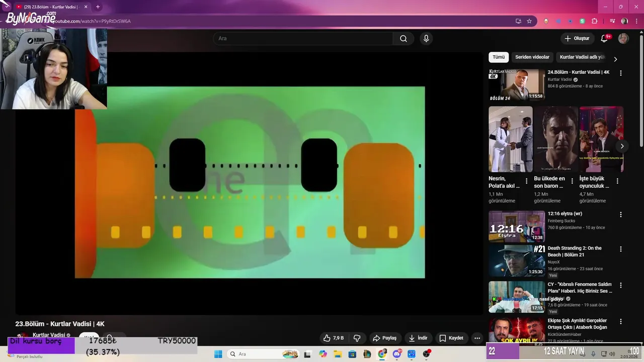The image size is (644, 362).
Task: Start voice search with microphone icon
Action: click(426, 39)
